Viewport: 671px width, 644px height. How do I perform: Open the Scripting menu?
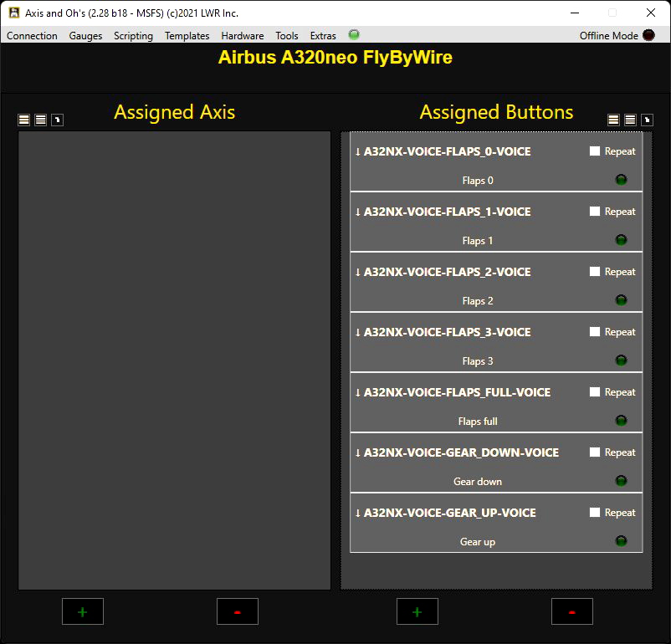point(133,35)
